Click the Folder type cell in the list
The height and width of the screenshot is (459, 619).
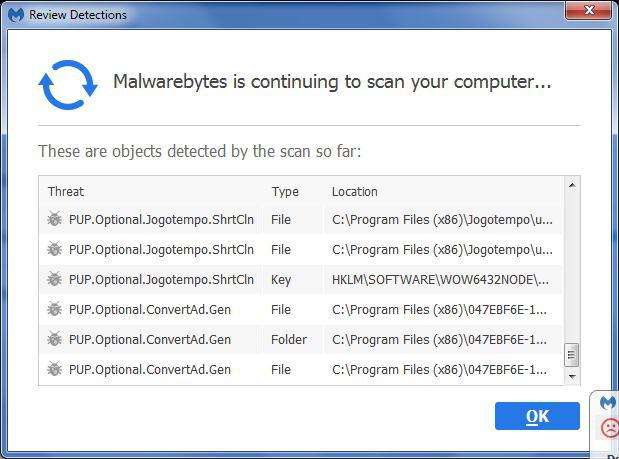pyautogui.click(x=289, y=340)
